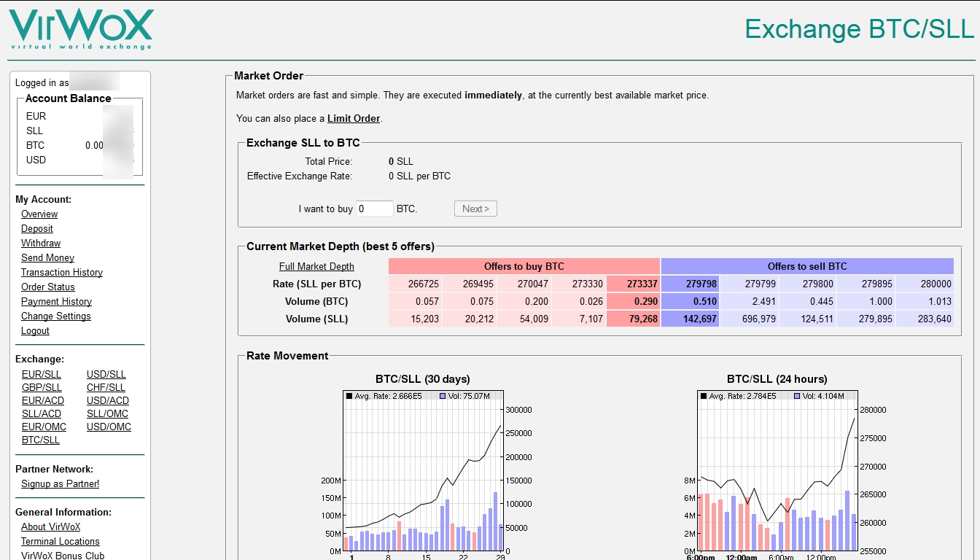Open VirWoX Bonus Club link
Image resolution: width=980 pixels, height=560 pixels.
click(63, 556)
